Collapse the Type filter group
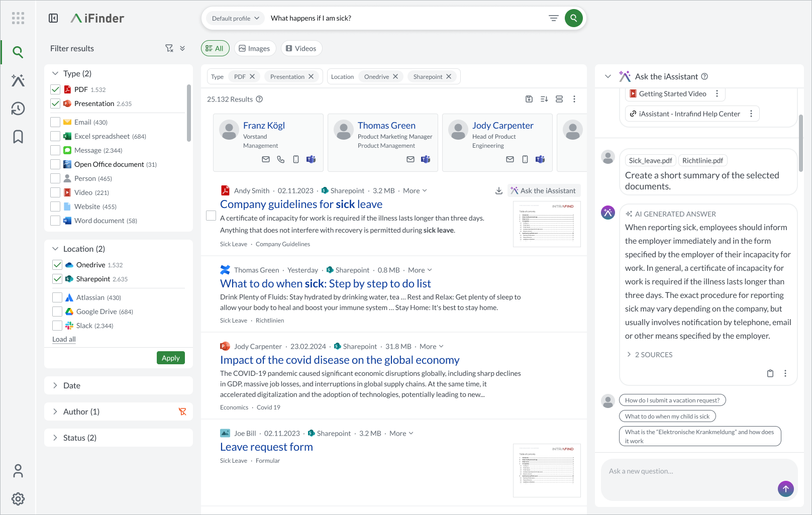 point(55,73)
